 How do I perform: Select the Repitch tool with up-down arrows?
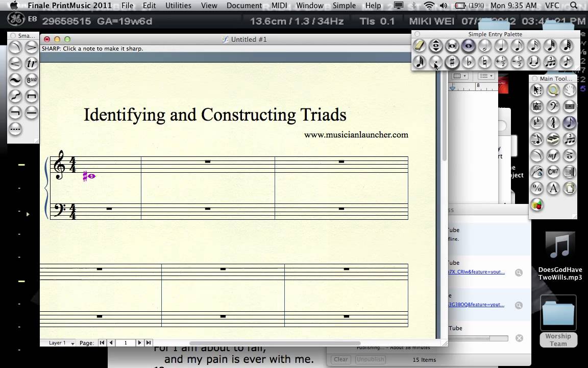(436, 46)
